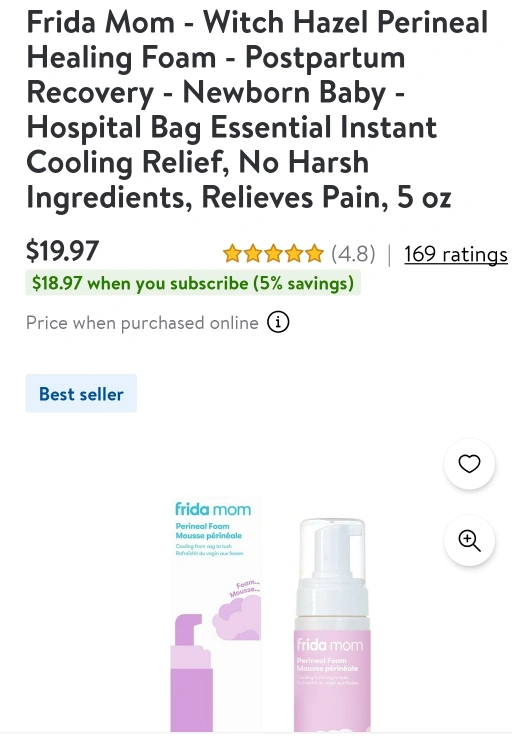This screenshot has height=736, width=512.
Task: Open the pink foam bottle image
Action: point(332,624)
